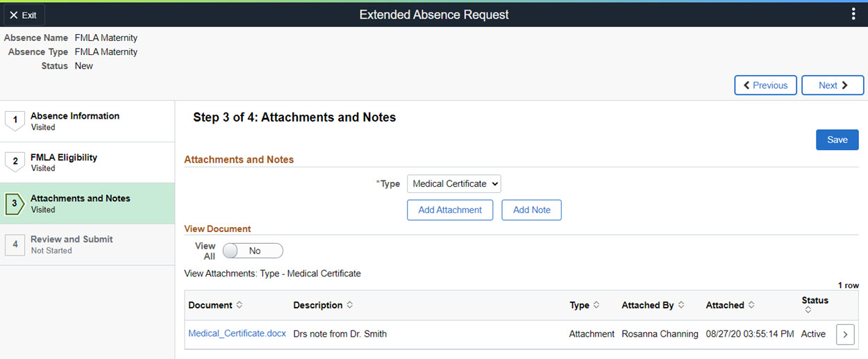Click the Previous button
Screen dimensions: 868x359
765,85
